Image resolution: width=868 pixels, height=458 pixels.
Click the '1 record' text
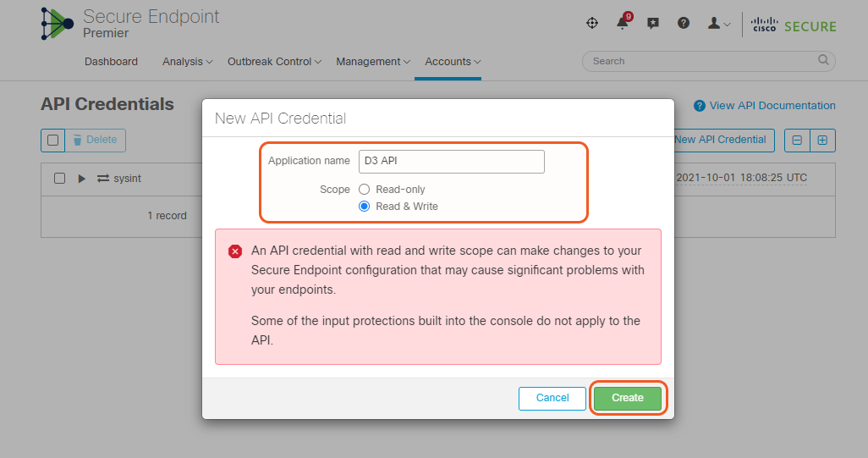point(167,216)
